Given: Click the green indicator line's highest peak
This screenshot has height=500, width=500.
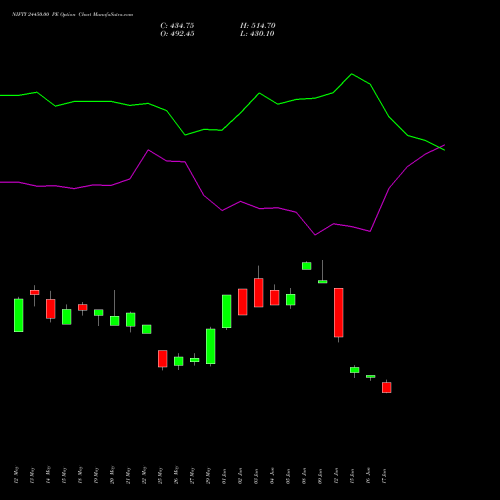Looking at the screenshot, I should (352, 74).
